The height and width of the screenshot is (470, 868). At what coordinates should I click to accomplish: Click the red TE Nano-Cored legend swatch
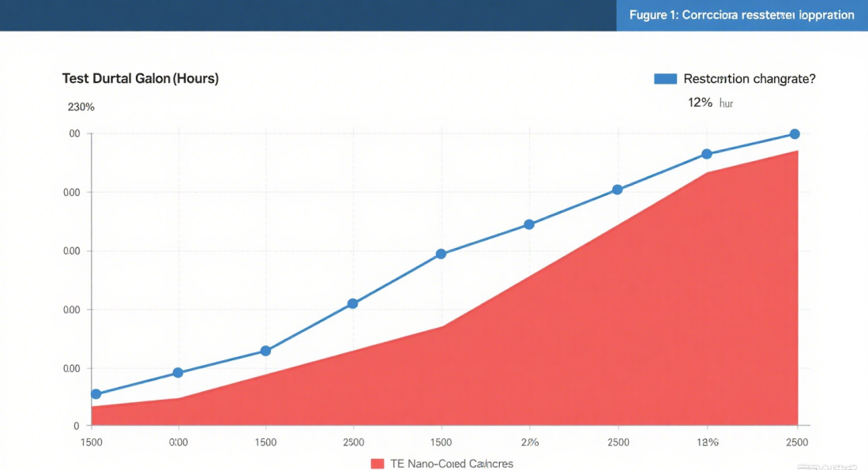tap(377, 464)
